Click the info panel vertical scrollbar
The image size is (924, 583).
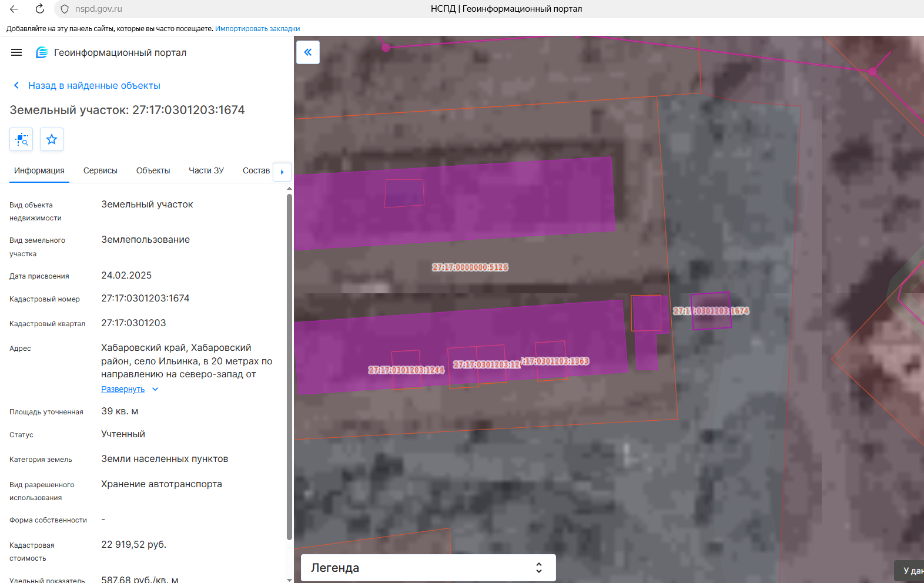(x=289, y=367)
